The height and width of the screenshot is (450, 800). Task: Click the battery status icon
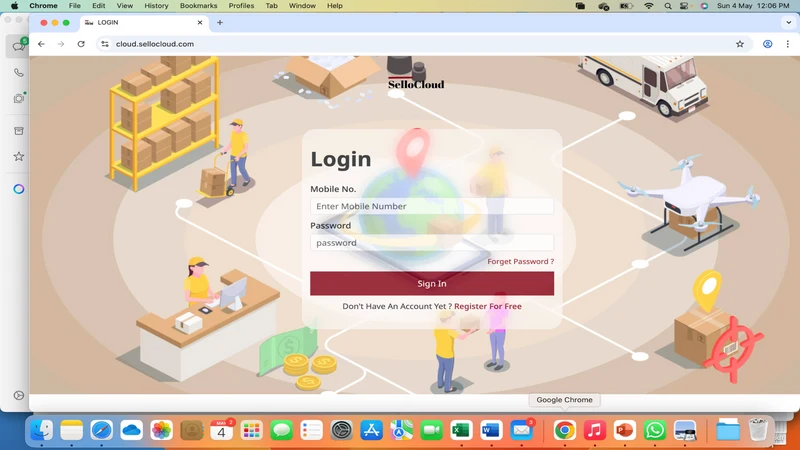coord(626,6)
